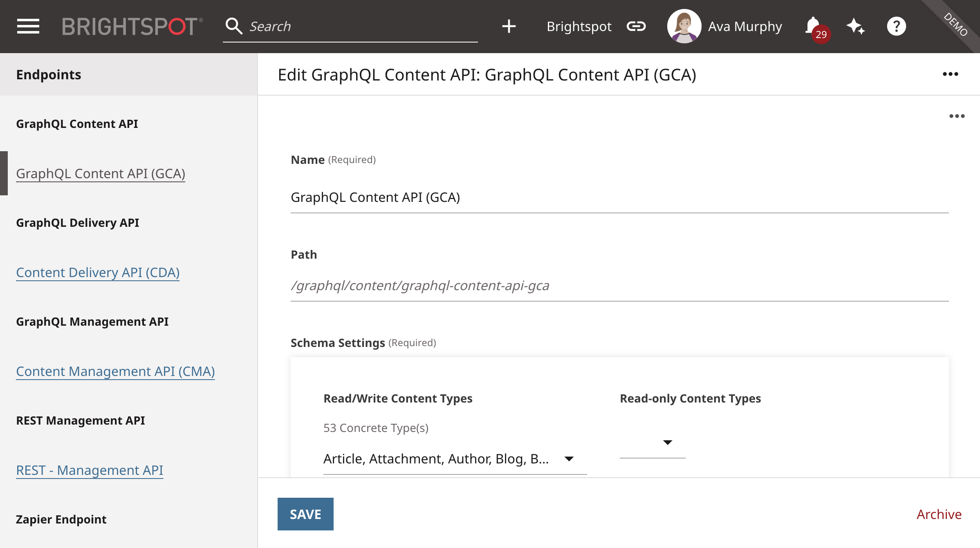
Task: Click the link chain icon
Action: (636, 27)
